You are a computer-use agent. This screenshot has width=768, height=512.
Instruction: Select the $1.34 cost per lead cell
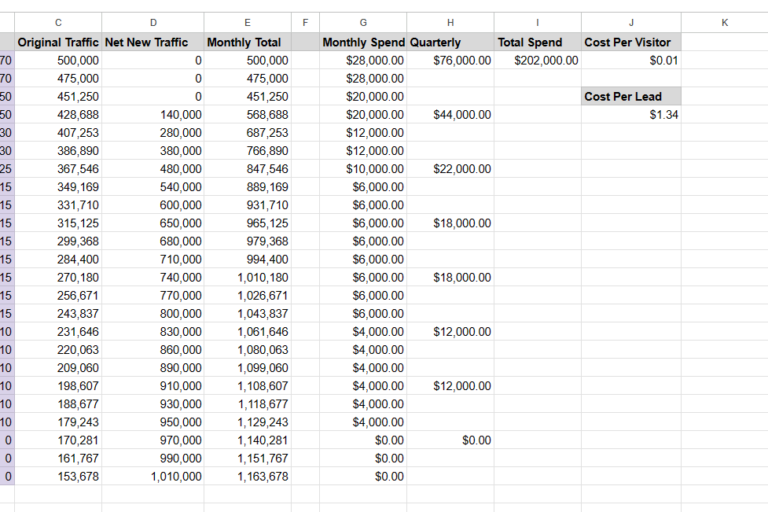coord(631,115)
